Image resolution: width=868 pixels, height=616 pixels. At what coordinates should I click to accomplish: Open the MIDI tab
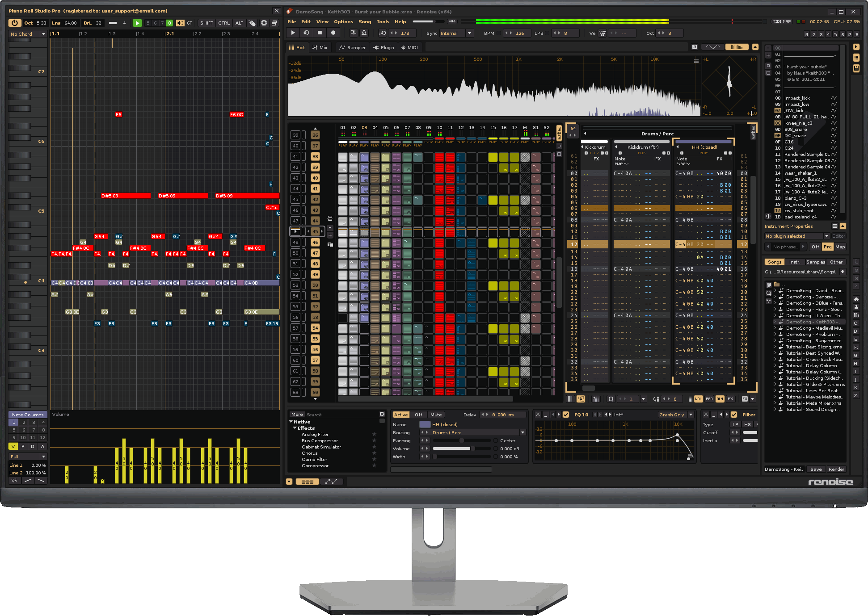pos(409,47)
